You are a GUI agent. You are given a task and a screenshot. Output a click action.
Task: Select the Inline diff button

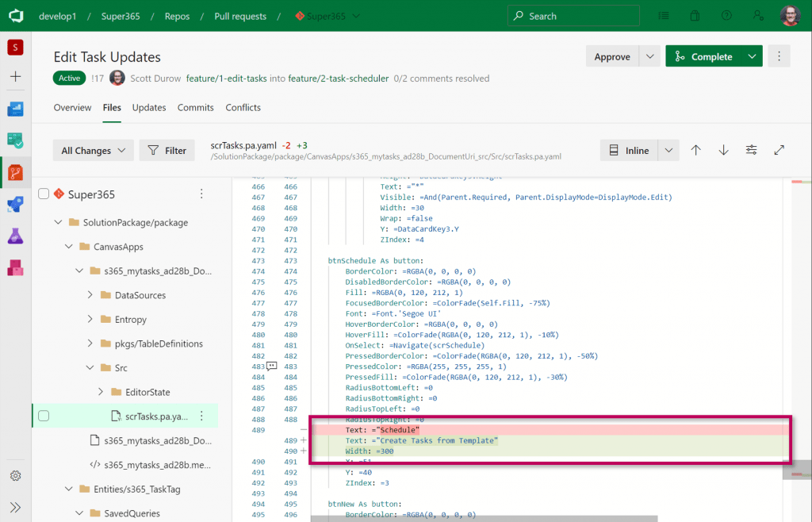pos(629,150)
